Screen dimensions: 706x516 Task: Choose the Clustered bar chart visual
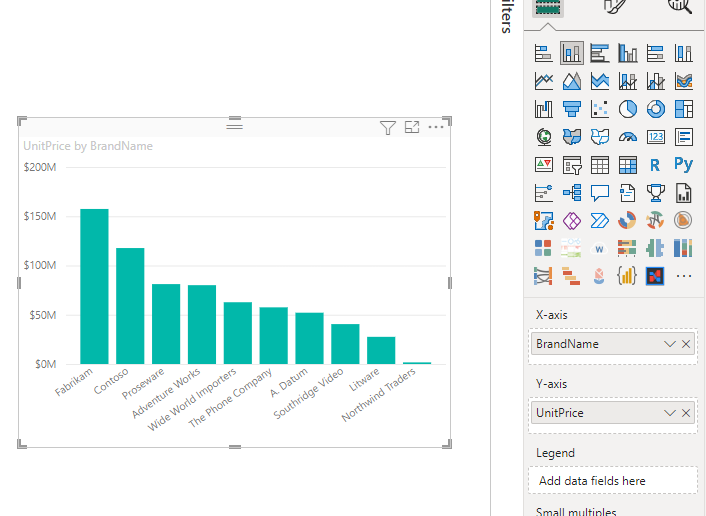click(600, 53)
